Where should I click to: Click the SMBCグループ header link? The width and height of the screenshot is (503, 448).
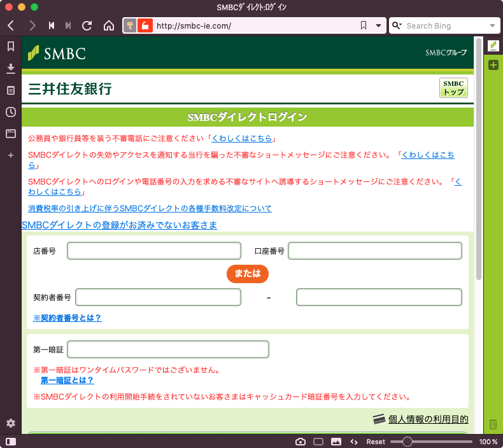point(446,53)
